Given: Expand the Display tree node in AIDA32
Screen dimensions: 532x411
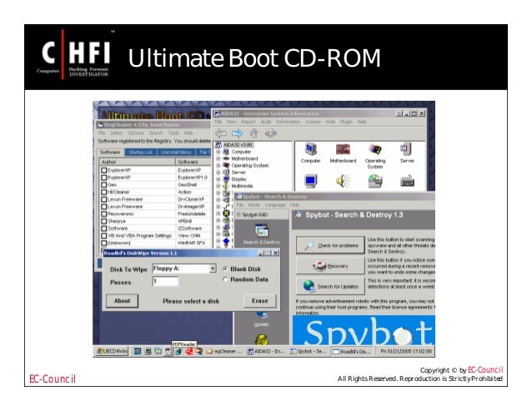Looking at the screenshot, I should point(218,179).
